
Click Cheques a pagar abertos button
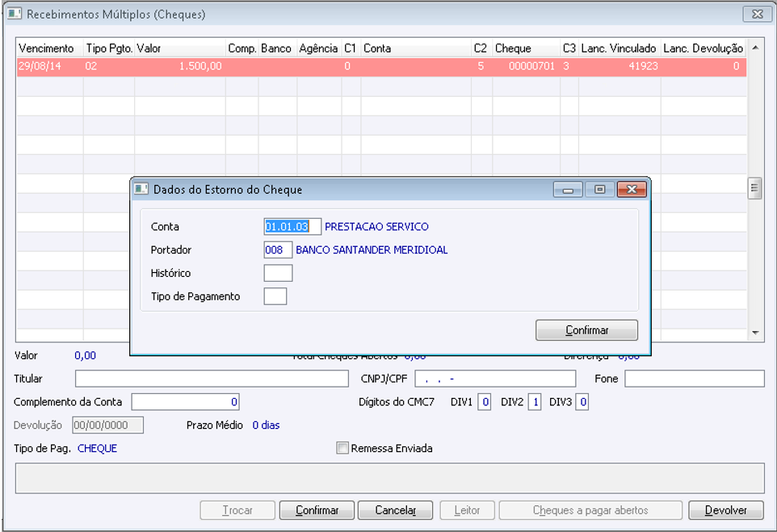coord(590,510)
